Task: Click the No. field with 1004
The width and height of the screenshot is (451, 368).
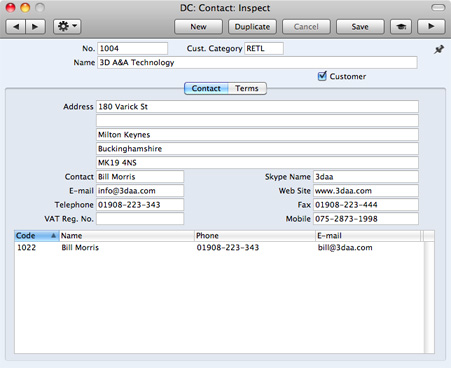Action: [132, 48]
